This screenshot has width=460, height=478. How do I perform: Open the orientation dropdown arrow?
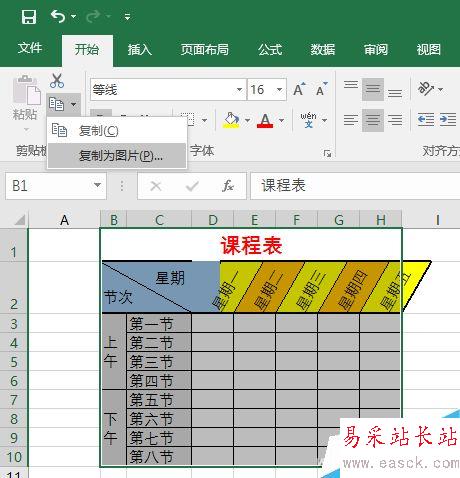(440, 89)
